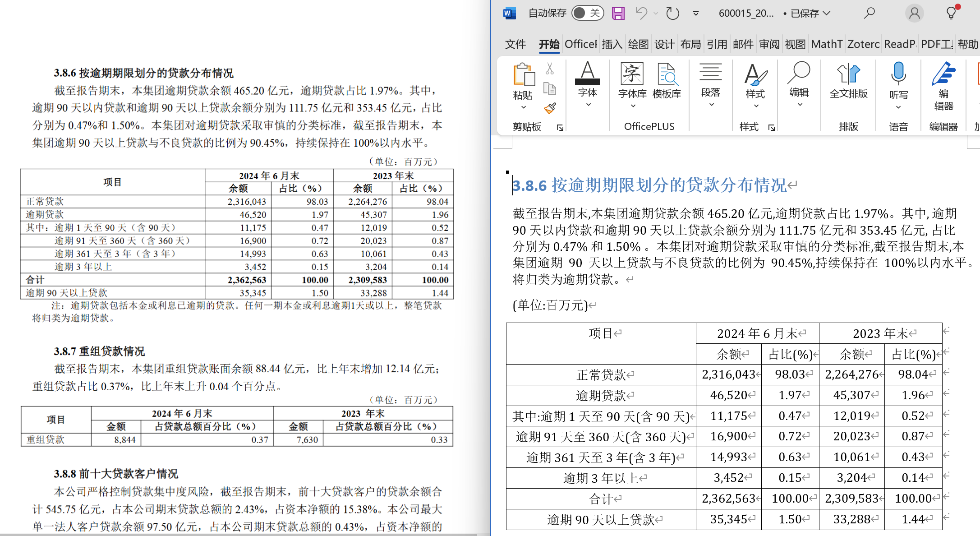Open the 剪贴板 dialog launcher

[x=560, y=128]
